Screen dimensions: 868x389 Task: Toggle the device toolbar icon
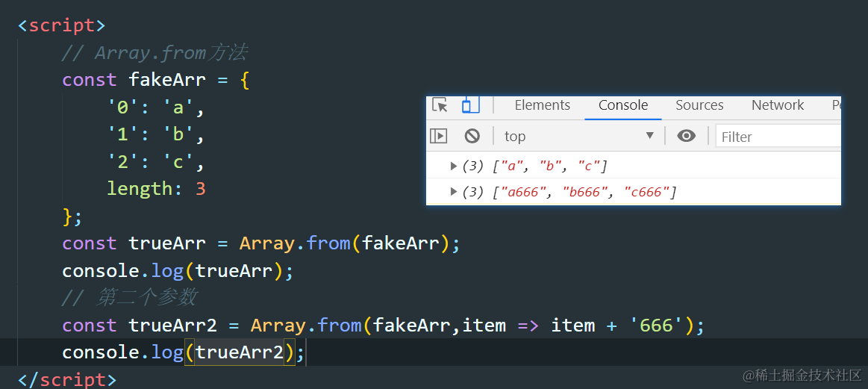coord(470,105)
